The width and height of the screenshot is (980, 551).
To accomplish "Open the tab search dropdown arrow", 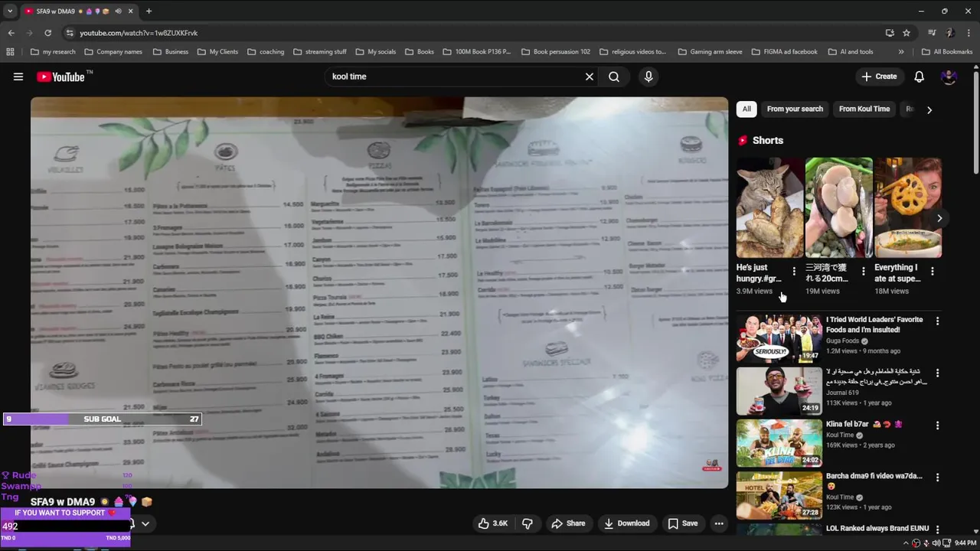I will pos(10,11).
